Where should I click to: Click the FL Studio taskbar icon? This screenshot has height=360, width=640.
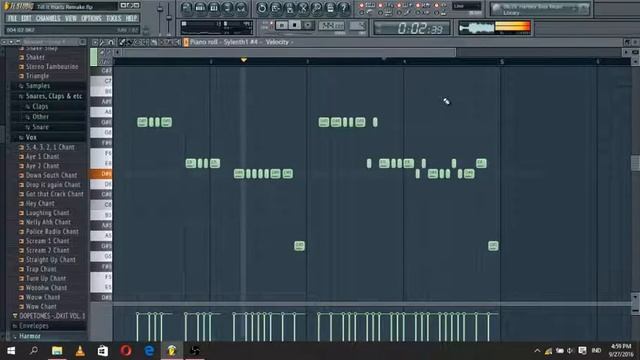(x=172, y=351)
